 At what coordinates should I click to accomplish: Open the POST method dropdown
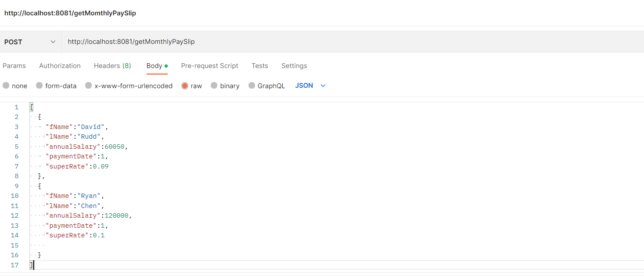[30, 41]
